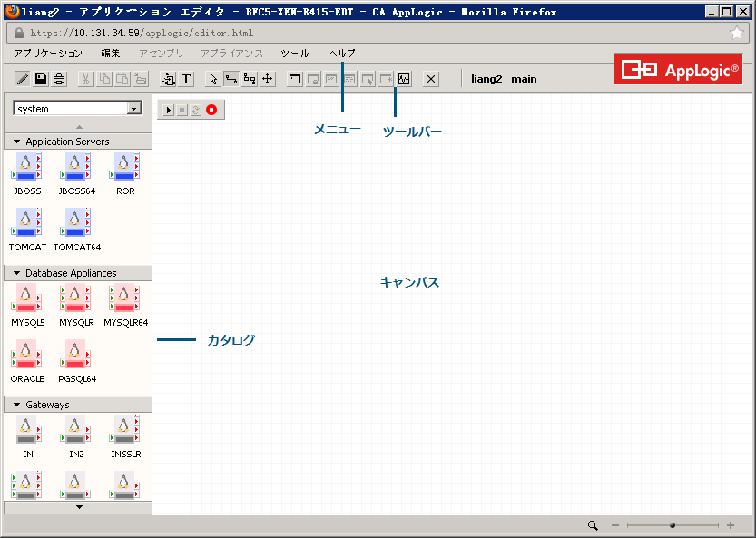Click the move-to-folder icon beside paste
Image resolution: width=756 pixels, height=538 pixels.
(141, 79)
